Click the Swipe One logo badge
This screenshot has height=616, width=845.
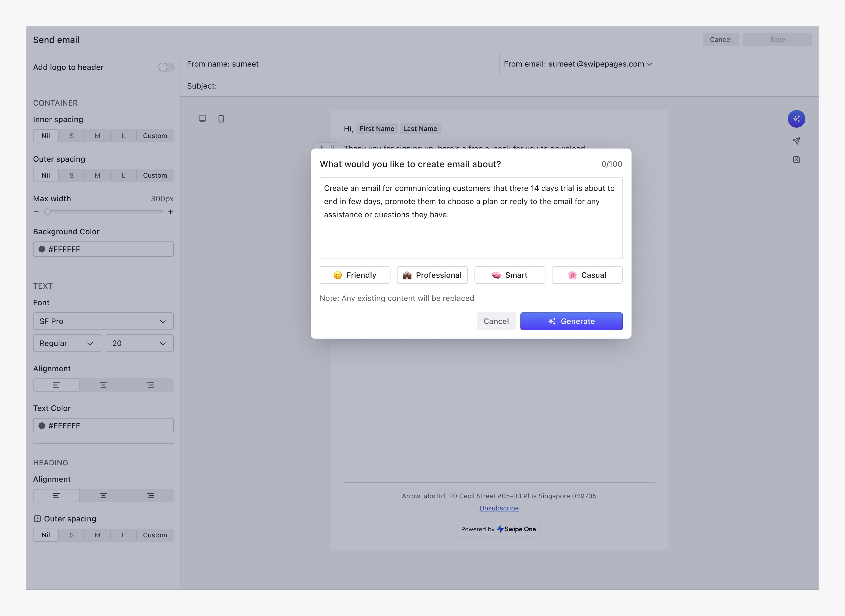point(499,529)
